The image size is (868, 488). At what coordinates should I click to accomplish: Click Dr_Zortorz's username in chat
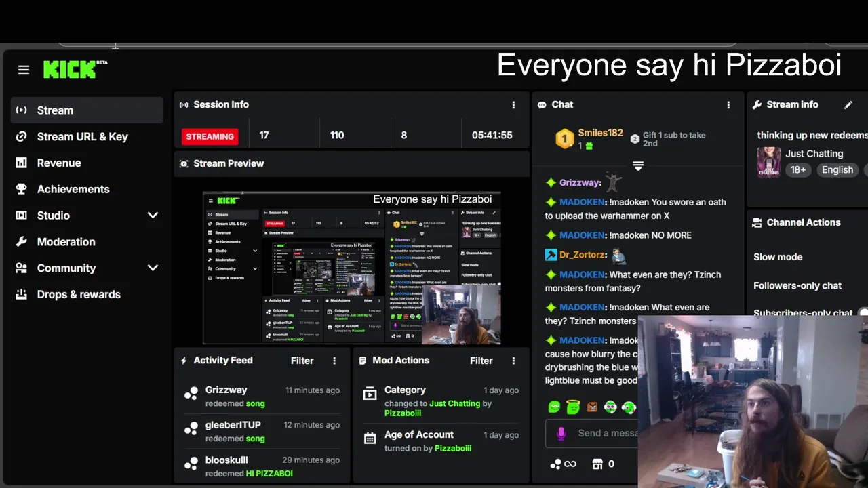click(x=583, y=255)
